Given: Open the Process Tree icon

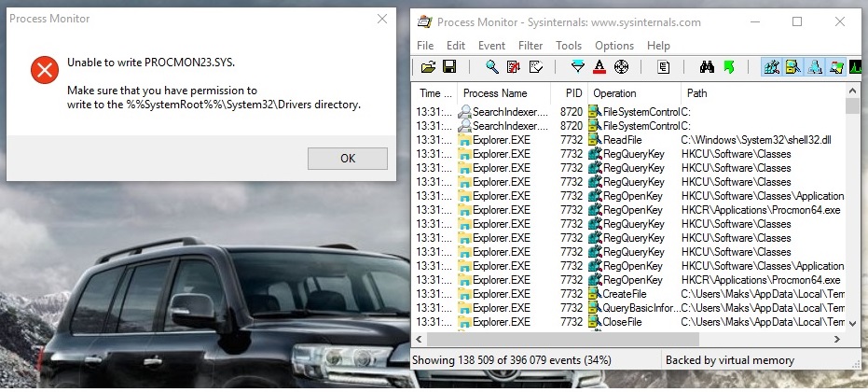Looking at the screenshot, I should tap(664, 67).
